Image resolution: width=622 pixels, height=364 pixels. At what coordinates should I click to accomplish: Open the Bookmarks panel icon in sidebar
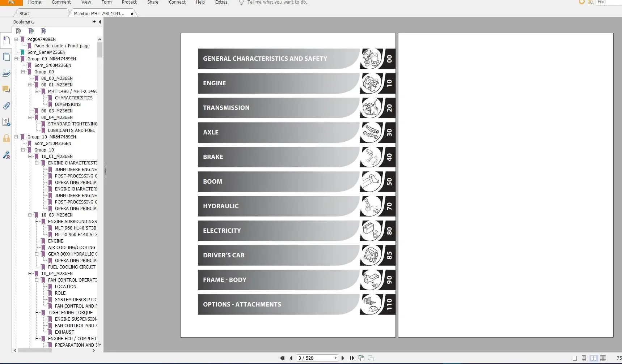tap(7, 40)
